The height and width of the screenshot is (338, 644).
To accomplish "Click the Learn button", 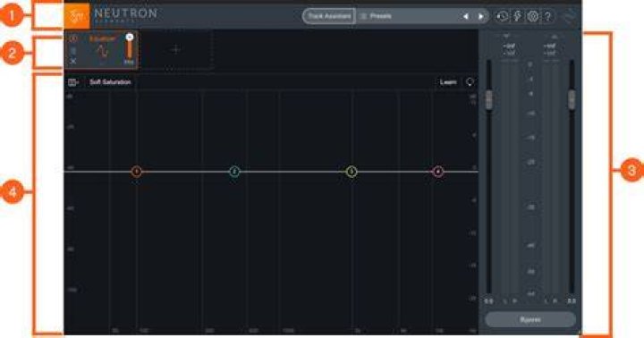I will [448, 82].
